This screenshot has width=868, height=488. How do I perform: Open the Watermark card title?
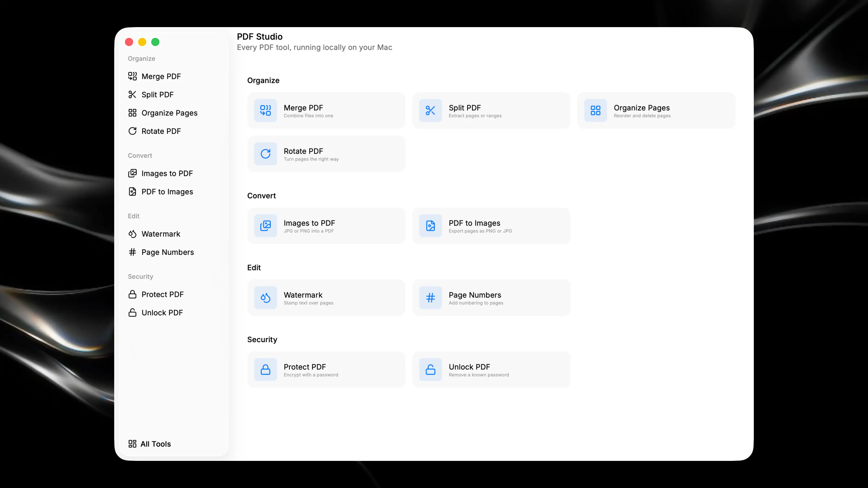pyautogui.click(x=303, y=295)
